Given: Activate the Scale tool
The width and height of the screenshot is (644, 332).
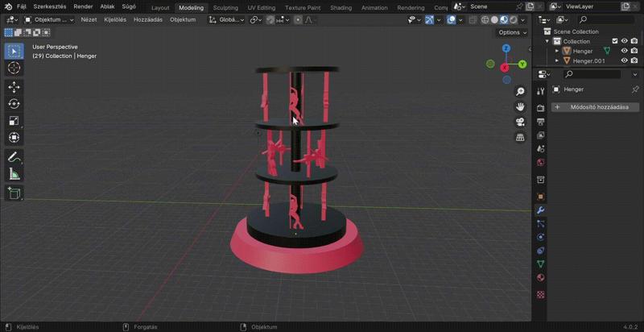Looking at the screenshot, I should coord(14,121).
